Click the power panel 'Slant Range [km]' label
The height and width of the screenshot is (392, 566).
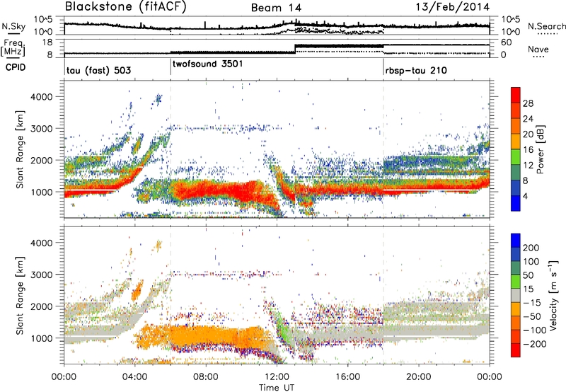pyautogui.click(x=20, y=149)
